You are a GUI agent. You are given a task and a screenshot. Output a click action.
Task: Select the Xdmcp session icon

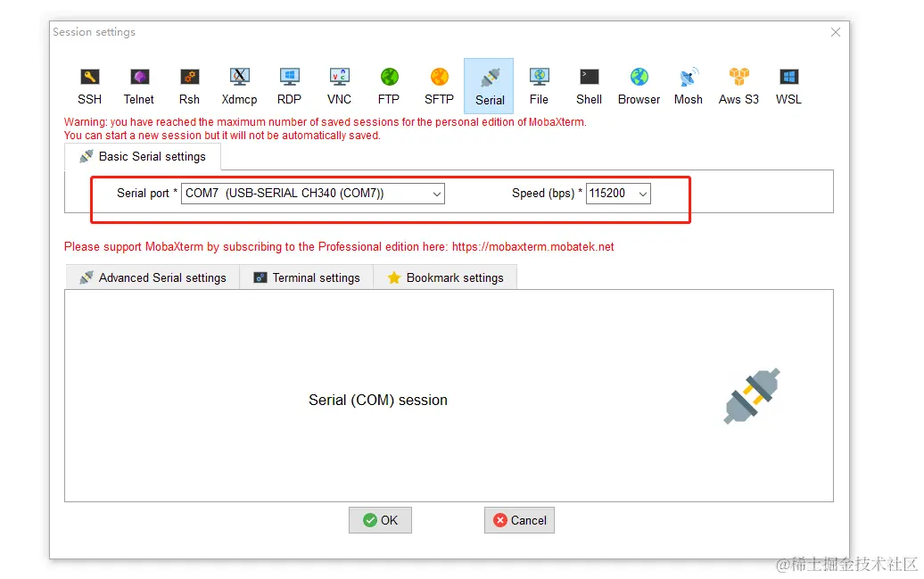[239, 86]
